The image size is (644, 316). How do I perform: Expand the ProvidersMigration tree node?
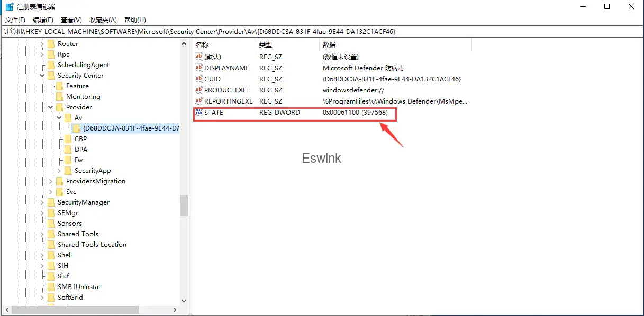point(51,181)
